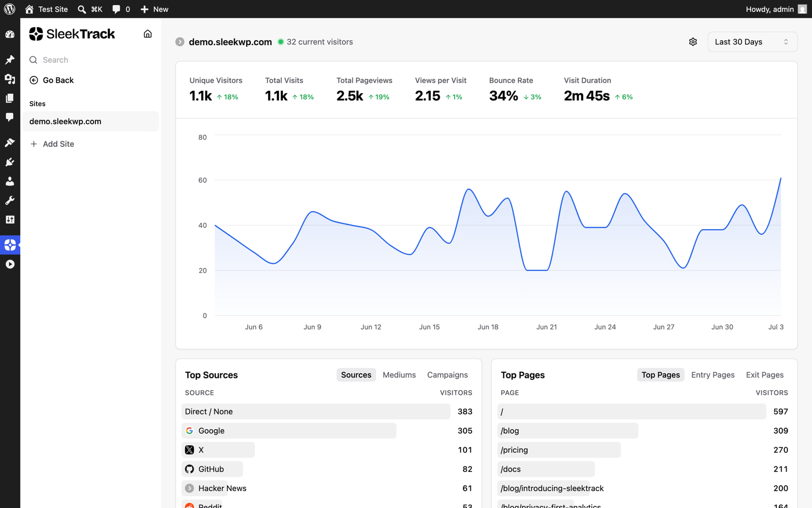
Task: Switch to the Mediums tab
Action: tap(399, 375)
